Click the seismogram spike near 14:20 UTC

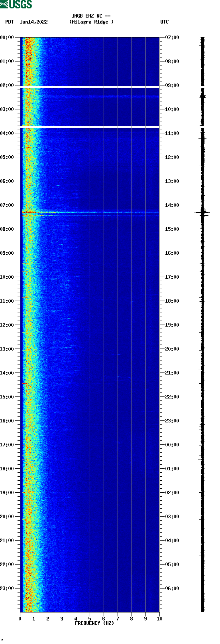pyautogui.click(x=202, y=213)
